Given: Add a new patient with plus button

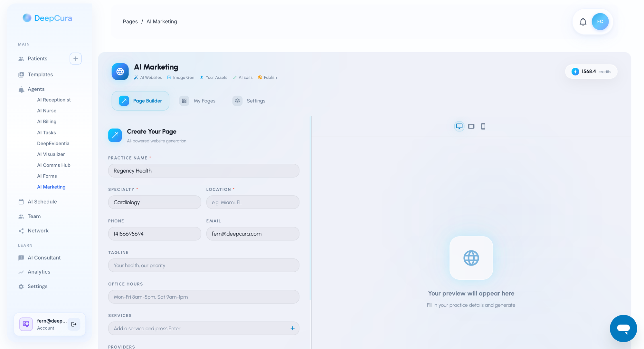Looking at the screenshot, I should point(75,59).
